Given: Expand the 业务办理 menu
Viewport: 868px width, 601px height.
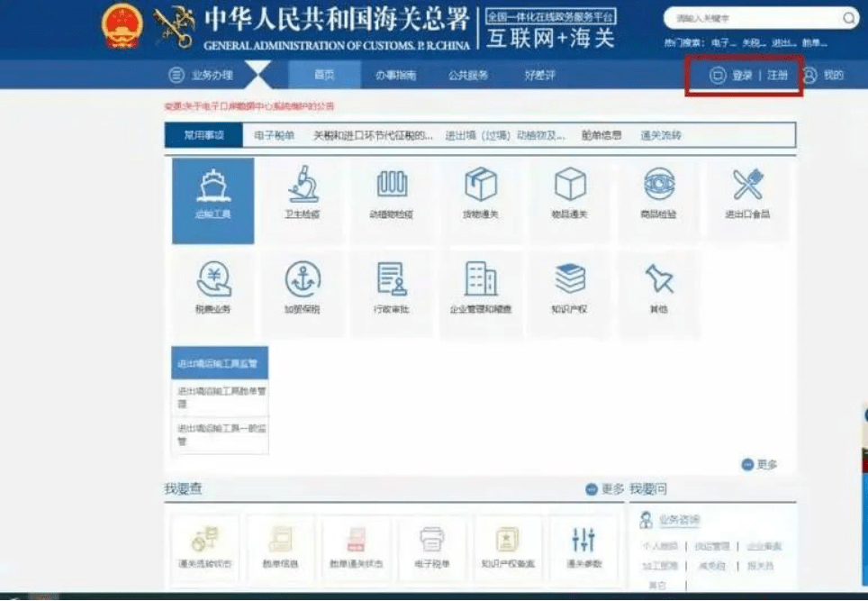Looking at the screenshot, I should (x=201, y=75).
